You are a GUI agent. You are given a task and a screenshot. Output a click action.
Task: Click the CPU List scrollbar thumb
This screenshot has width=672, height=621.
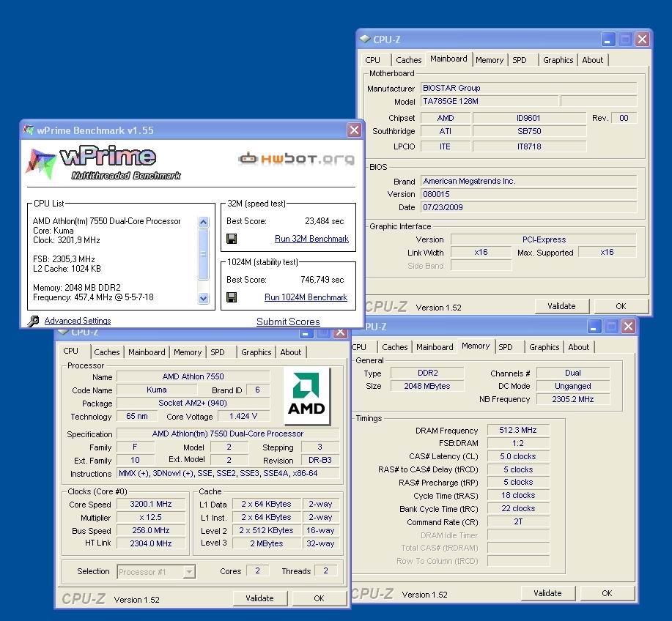point(204,255)
